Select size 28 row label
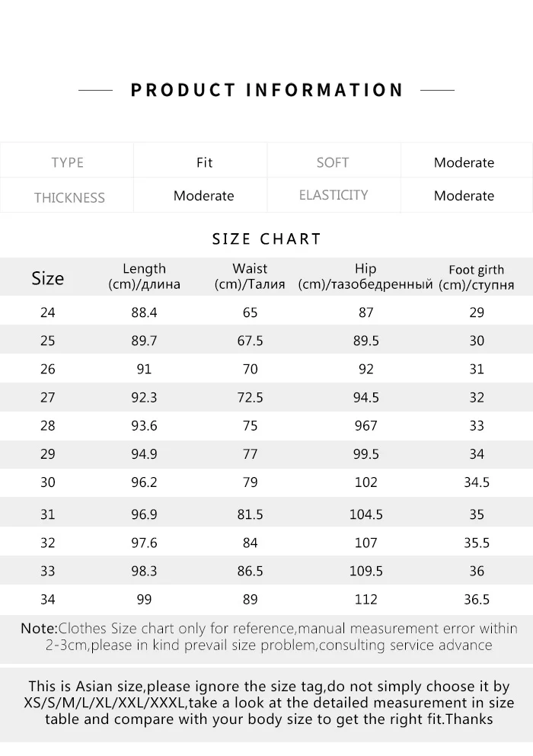 pos(47,426)
